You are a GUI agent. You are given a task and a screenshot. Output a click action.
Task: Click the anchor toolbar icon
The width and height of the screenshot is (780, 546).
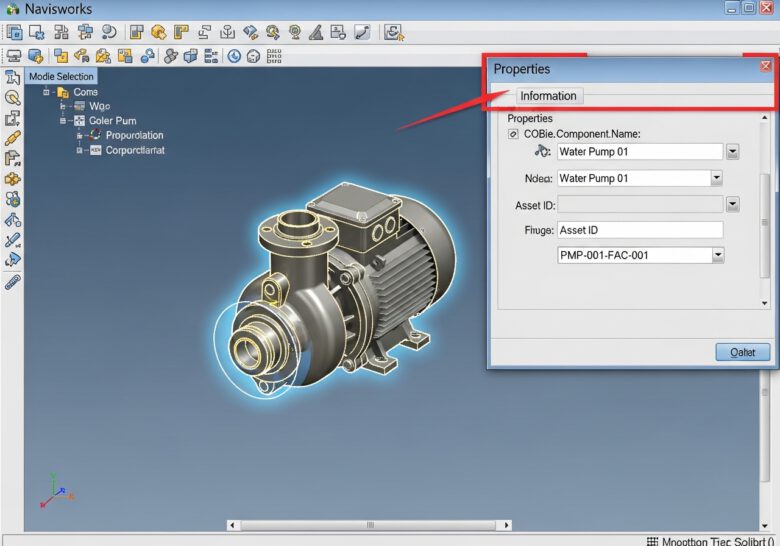(x=227, y=32)
